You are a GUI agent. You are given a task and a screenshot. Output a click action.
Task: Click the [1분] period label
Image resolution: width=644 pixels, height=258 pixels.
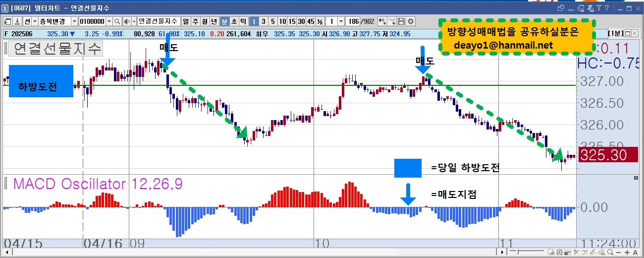click(x=615, y=33)
